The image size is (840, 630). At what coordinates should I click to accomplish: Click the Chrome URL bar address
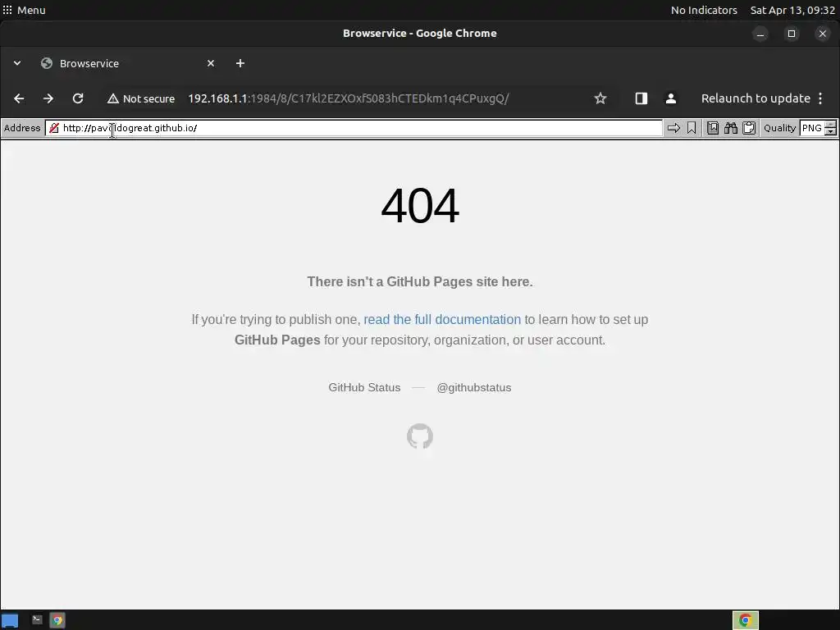[348, 98]
